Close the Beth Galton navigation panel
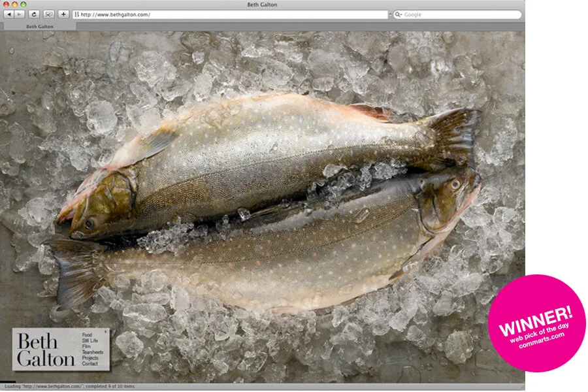 pos(106,332)
